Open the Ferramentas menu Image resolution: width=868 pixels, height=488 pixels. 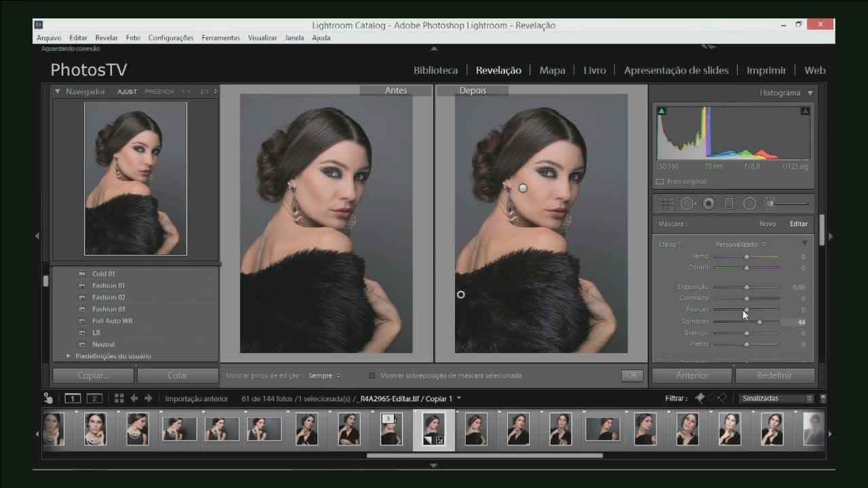pyautogui.click(x=220, y=38)
